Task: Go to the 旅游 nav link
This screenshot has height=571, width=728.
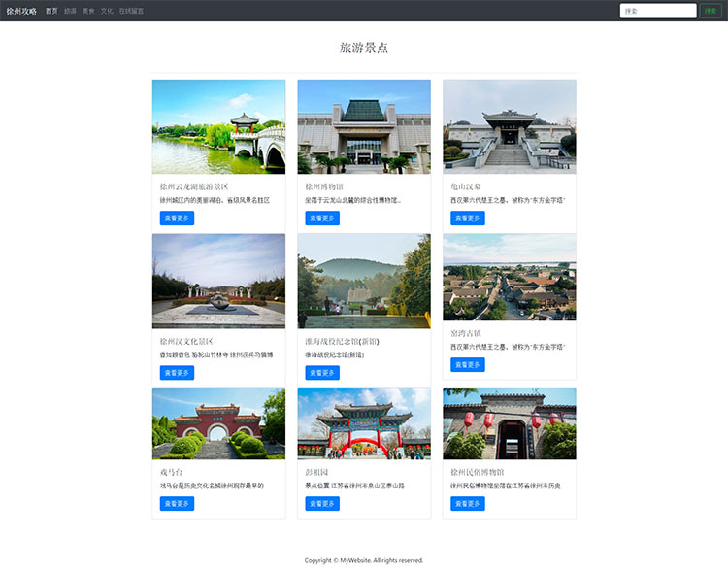Action: point(70,11)
